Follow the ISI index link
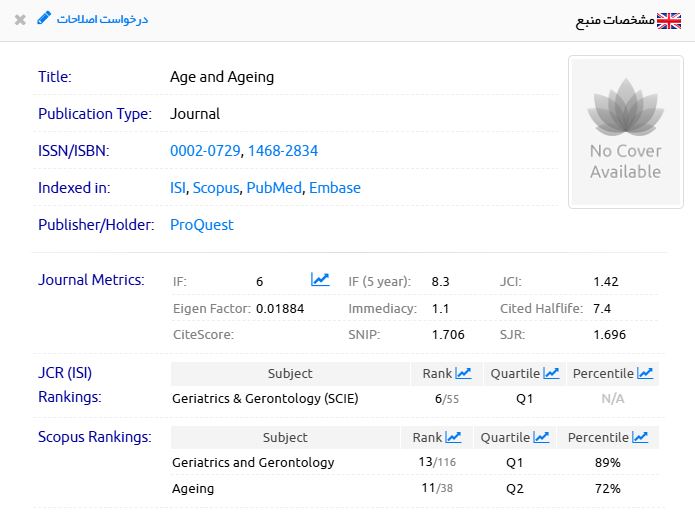695x525 pixels. coord(178,188)
